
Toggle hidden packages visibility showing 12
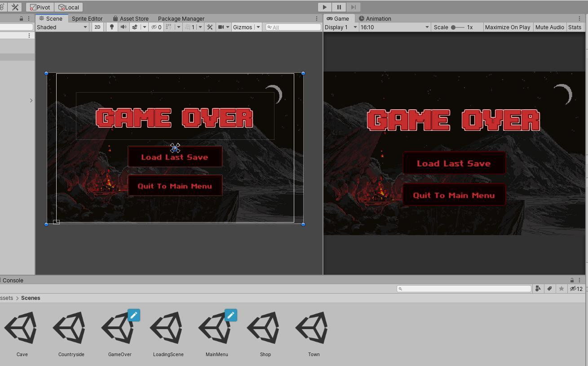coord(576,289)
